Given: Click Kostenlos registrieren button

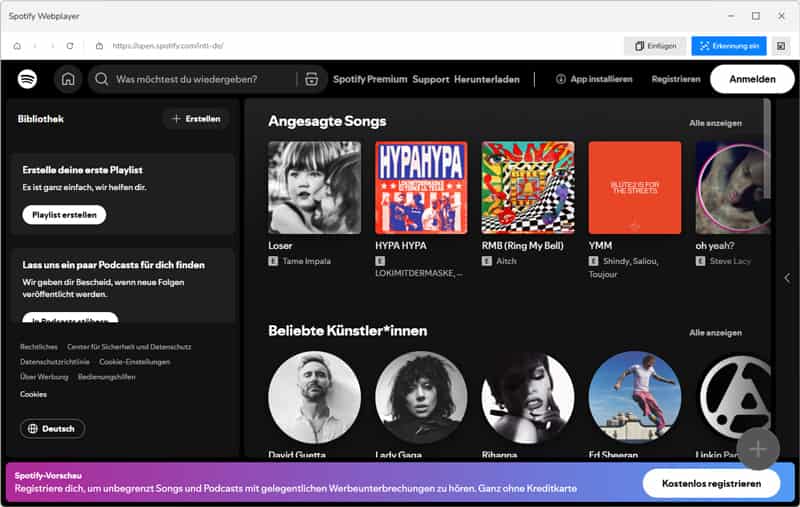Looking at the screenshot, I should click(711, 484).
